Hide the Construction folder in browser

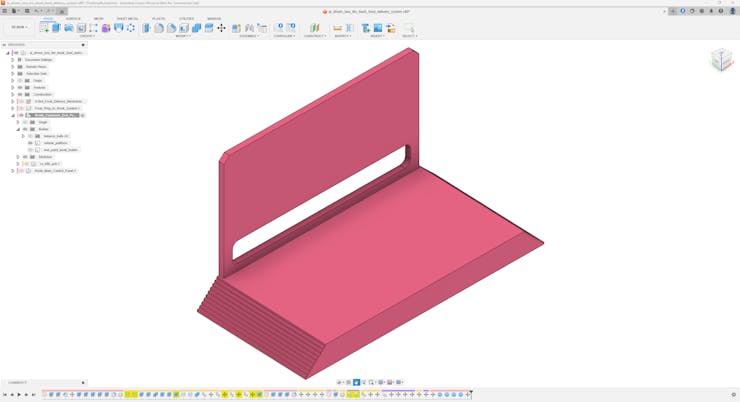point(20,94)
